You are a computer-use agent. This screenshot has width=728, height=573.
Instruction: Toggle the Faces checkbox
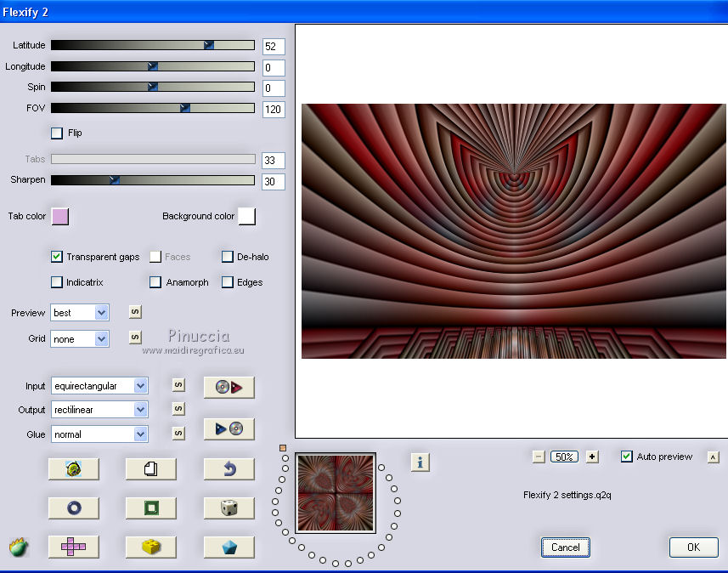(x=155, y=257)
